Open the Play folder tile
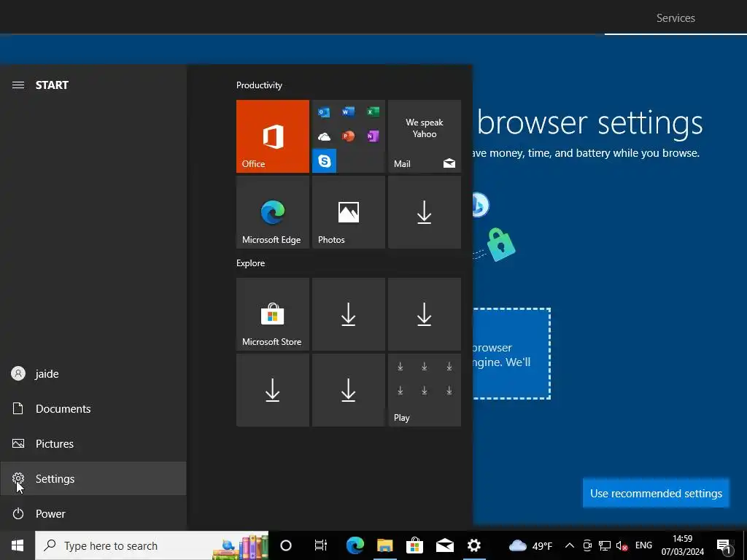This screenshot has width=747, height=560. [425, 390]
